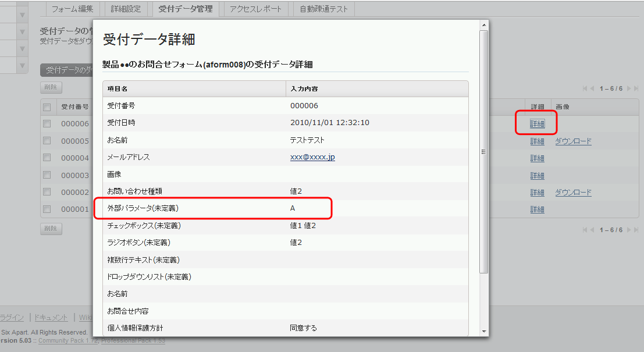The width and height of the screenshot is (644, 352).
Task: Switch to the アクセスレポート tab
Action: coord(256,9)
